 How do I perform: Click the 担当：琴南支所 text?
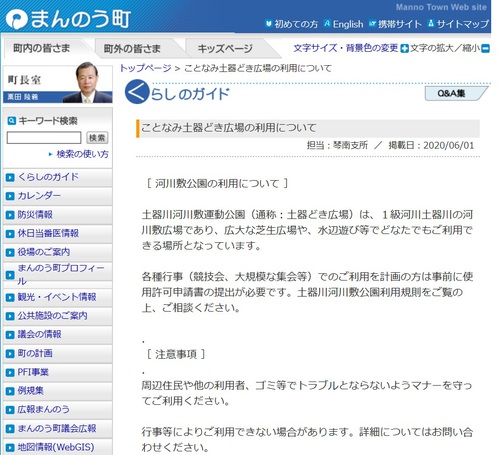coord(337,145)
